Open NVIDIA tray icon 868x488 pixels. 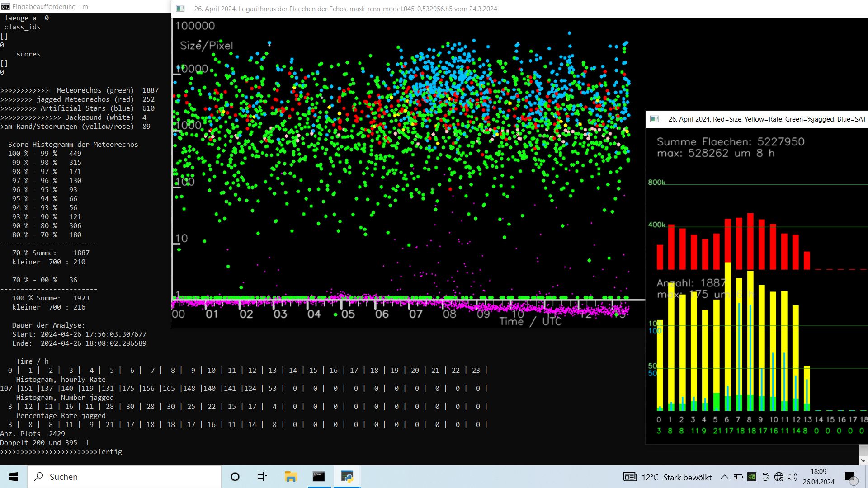pos(752,477)
